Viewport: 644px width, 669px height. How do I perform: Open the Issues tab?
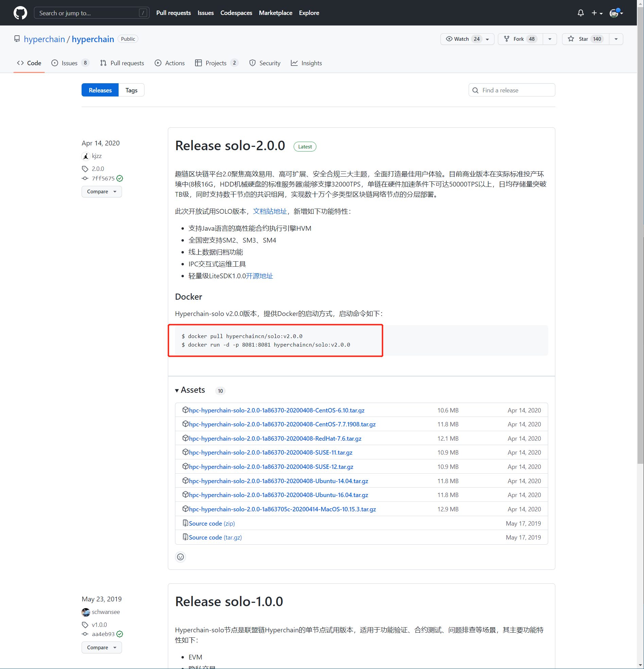[70, 63]
